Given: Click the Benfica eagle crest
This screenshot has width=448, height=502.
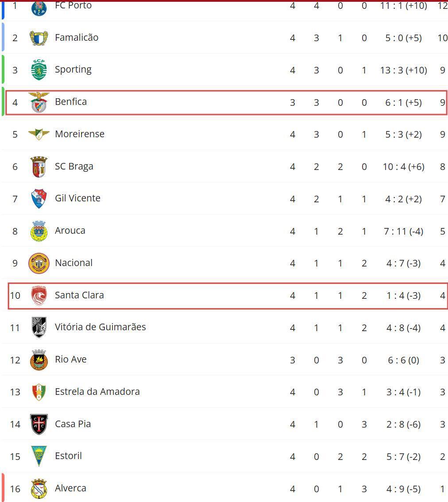Looking at the screenshot, I should click(39, 102).
